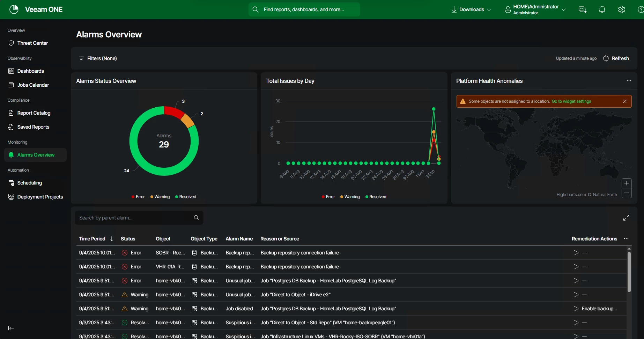Sort by Time Period arrow
Viewport: 644px width, 339px height.
[112, 239]
